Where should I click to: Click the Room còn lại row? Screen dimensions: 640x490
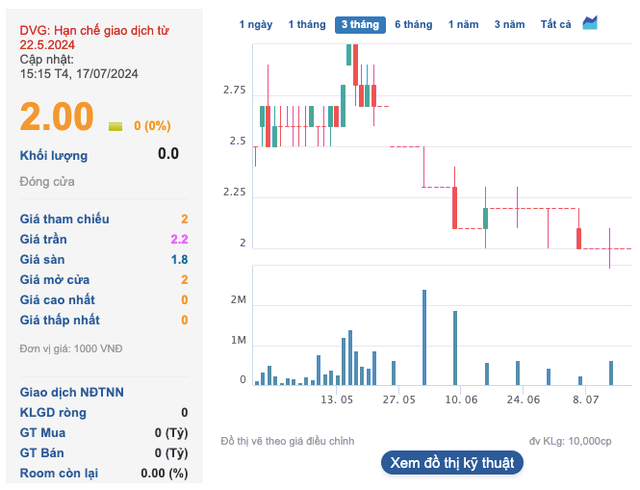(x=104, y=473)
